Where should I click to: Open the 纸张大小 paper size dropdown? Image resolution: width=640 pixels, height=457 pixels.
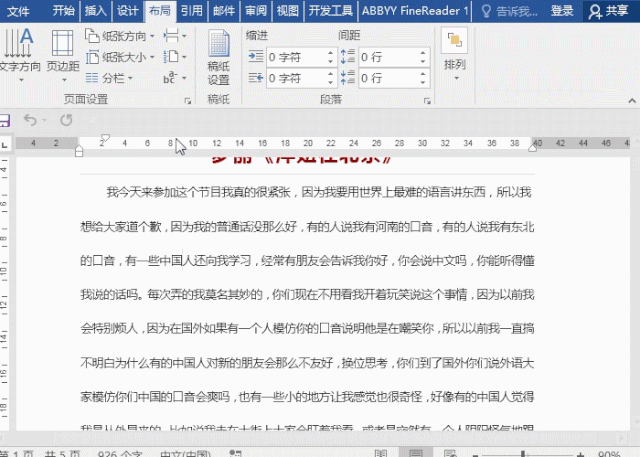pos(120,57)
